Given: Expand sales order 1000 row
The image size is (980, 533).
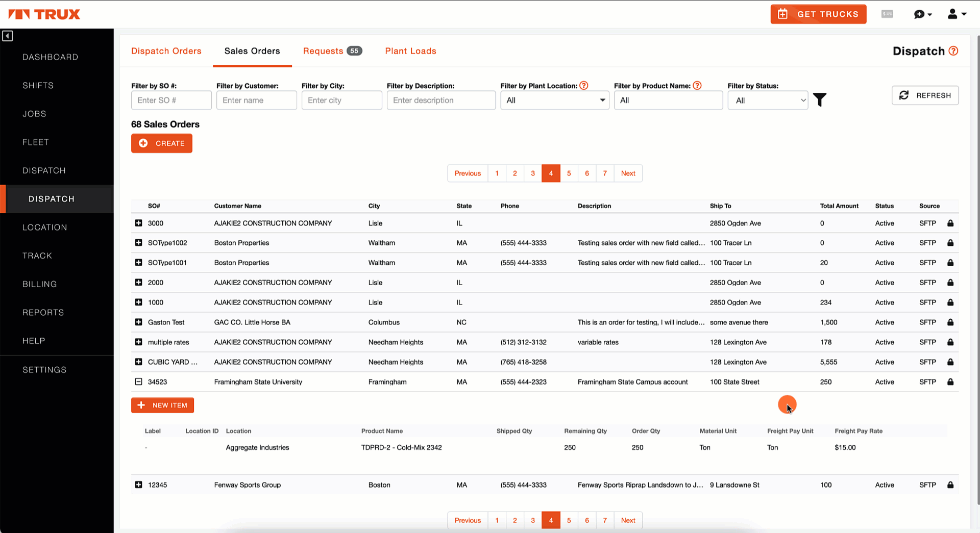Looking at the screenshot, I should point(138,302).
